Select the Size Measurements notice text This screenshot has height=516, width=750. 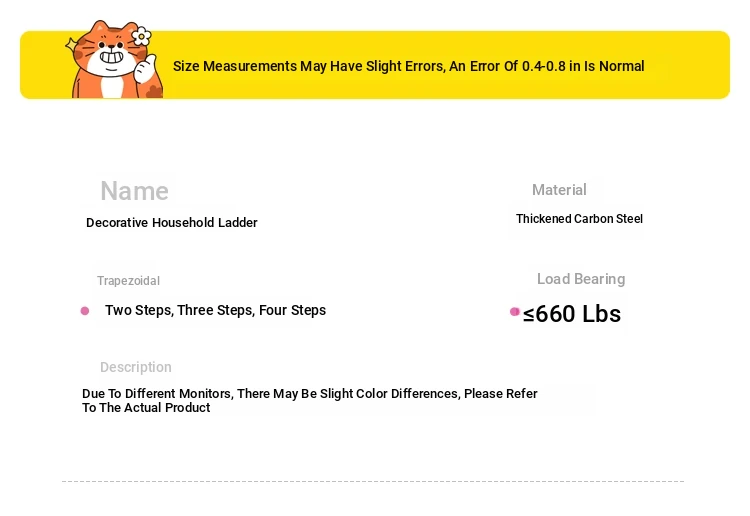click(408, 66)
